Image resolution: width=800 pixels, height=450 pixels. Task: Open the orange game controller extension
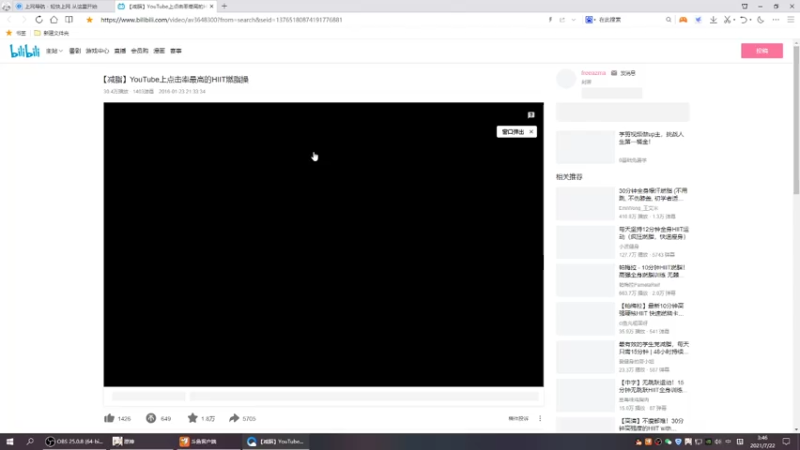pos(683,20)
